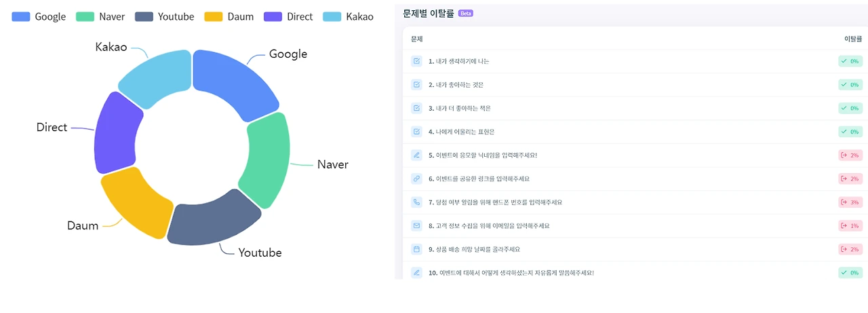Click the 문제 column header
This screenshot has height=313, width=868.
tap(416, 39)
